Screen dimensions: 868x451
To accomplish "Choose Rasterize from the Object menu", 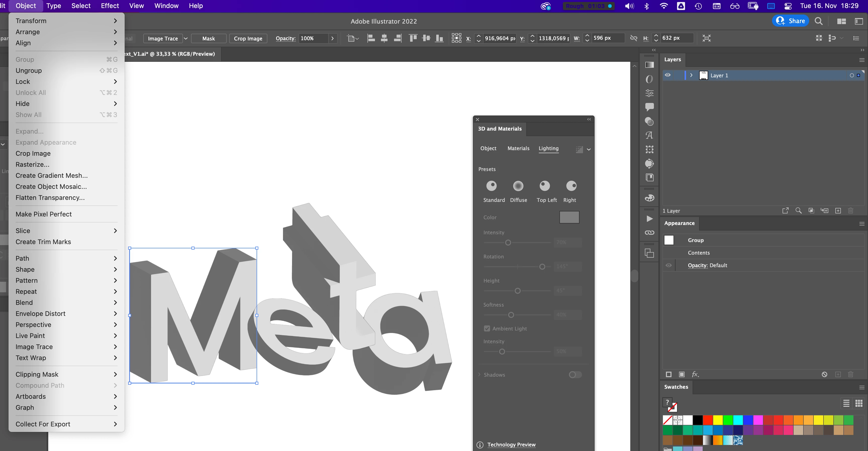I will (x=32, y=164).
